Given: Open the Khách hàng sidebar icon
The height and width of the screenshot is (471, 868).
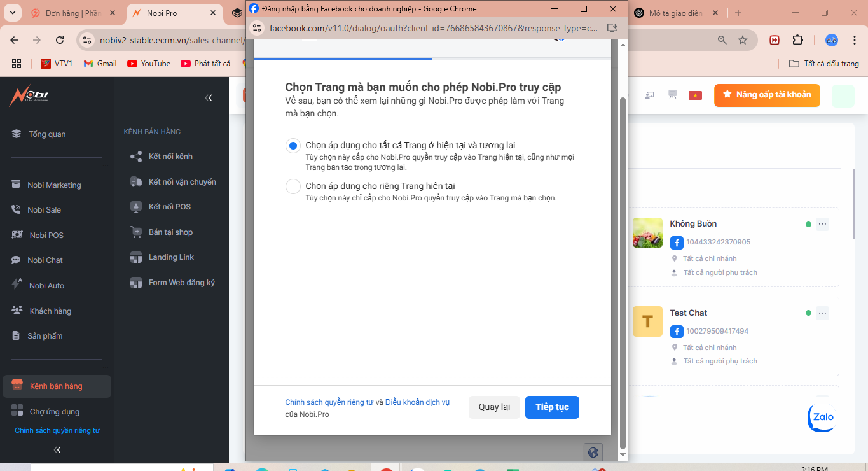Looking at the screenshot, I should tap(17, 311).
